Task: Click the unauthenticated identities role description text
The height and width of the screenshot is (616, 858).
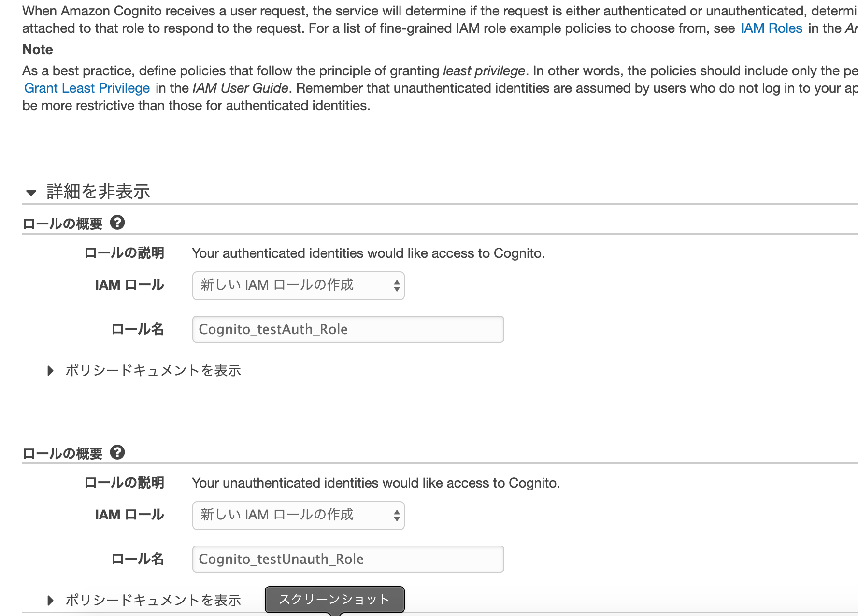Action: coord(376,483)
